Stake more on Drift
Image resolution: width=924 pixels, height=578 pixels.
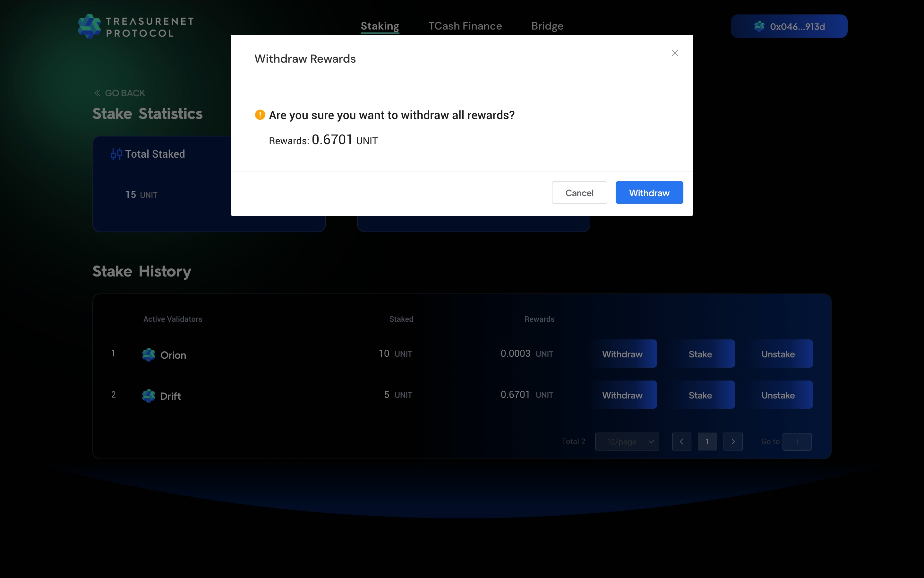click(x=700, y=395)
